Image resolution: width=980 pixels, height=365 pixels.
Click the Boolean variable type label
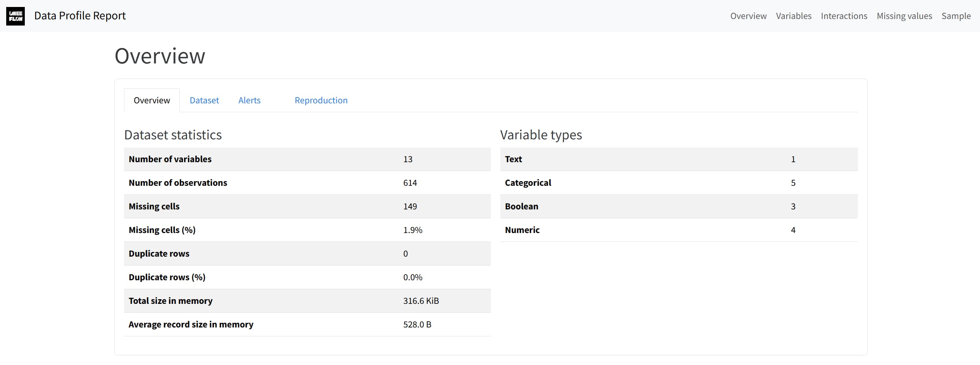click(522, 206)
